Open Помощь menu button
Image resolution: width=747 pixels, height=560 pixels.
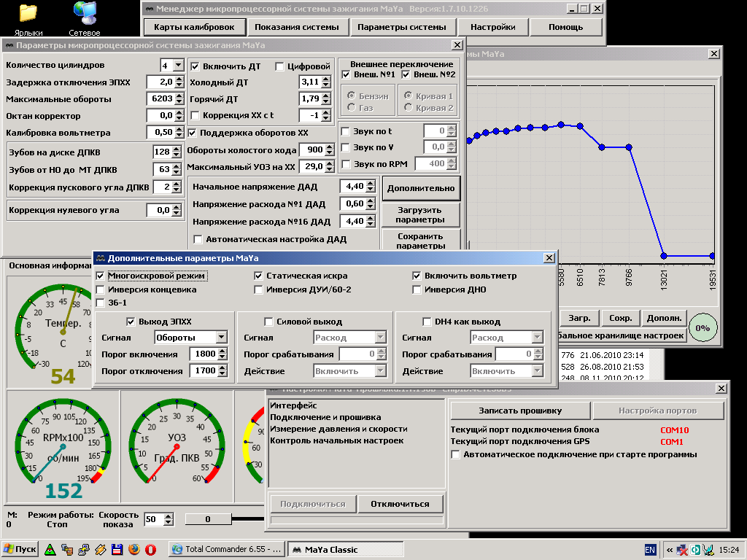566,27
